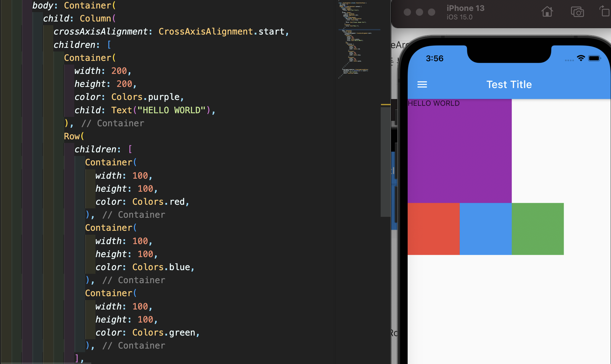Click the 3:56 clock in status bar
This screenshot has width=611, height=364.
coord(434,58)
